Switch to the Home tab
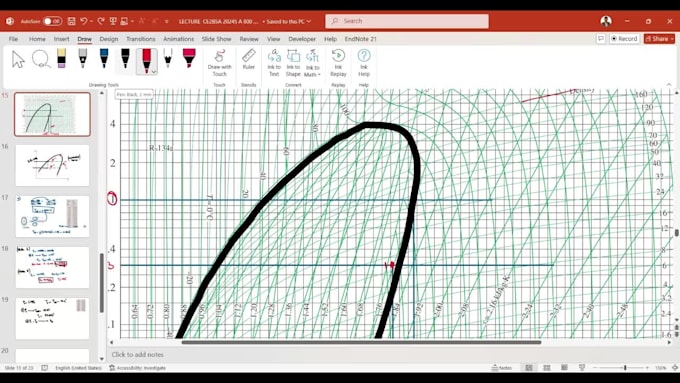Image resolution: width=680 pixels, height=383 pixels. coord(37,39)
